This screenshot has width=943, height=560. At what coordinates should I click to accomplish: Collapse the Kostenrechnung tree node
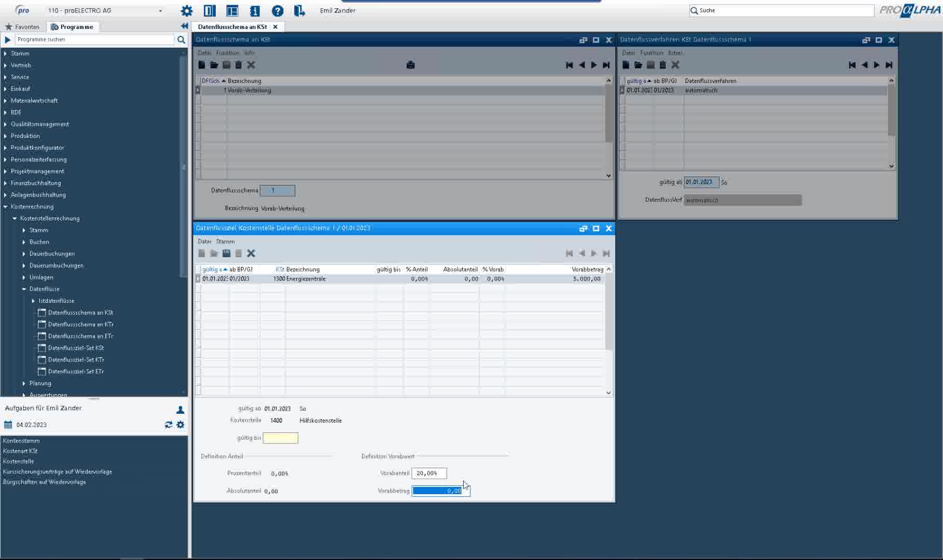pos(5,206)
